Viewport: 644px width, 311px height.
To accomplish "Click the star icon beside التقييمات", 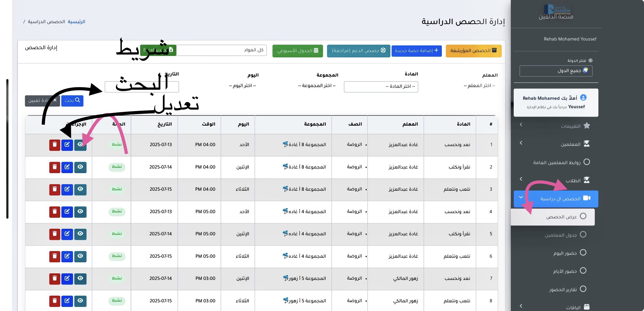I will click(x=587, y=126).
